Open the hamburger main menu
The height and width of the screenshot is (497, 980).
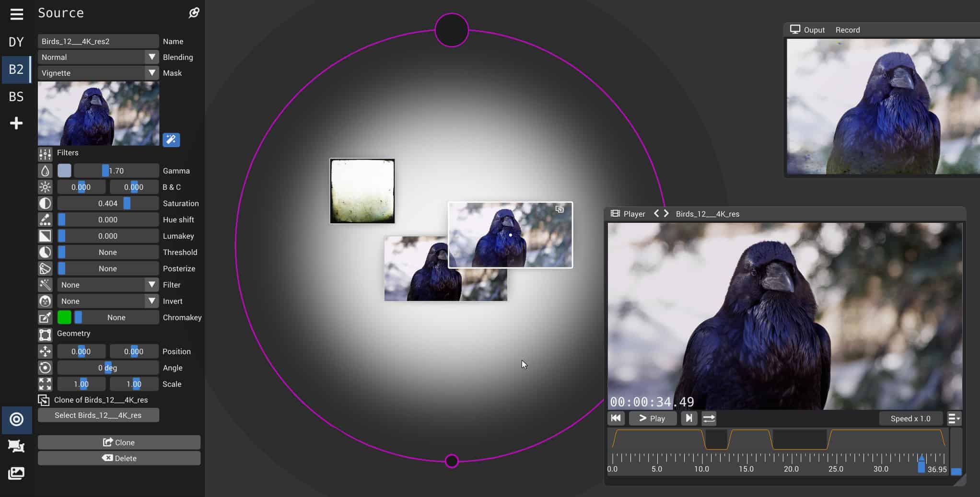[x=16, y=14]
